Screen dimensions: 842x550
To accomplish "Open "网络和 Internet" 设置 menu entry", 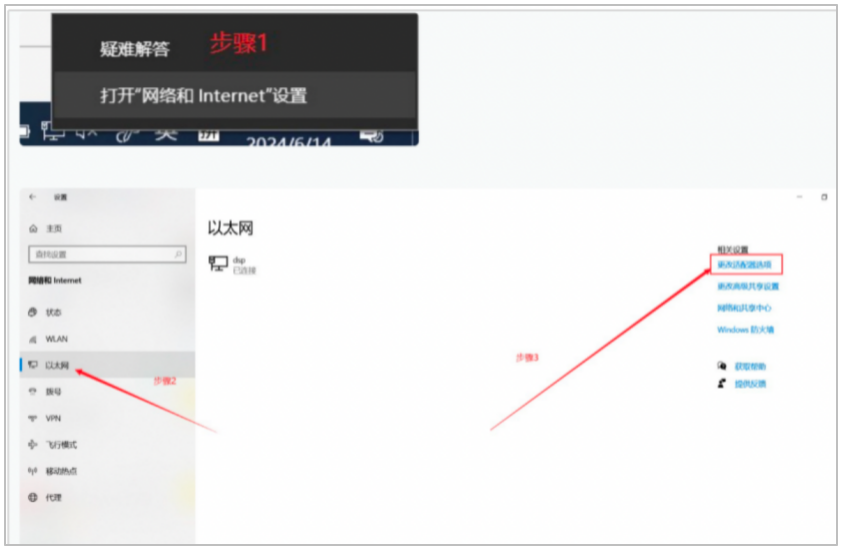I will [204, 96].
